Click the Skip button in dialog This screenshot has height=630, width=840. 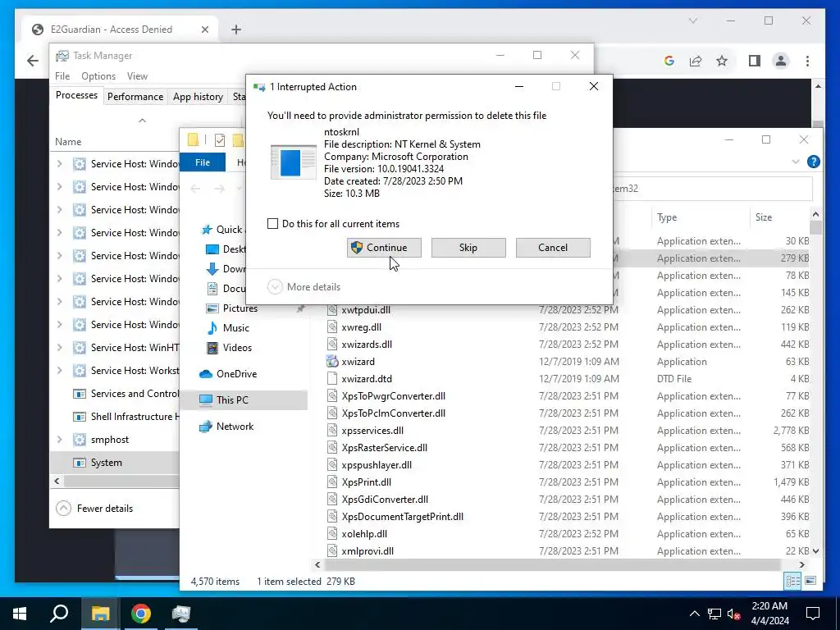pyautogui.click(x=468, y=248)
